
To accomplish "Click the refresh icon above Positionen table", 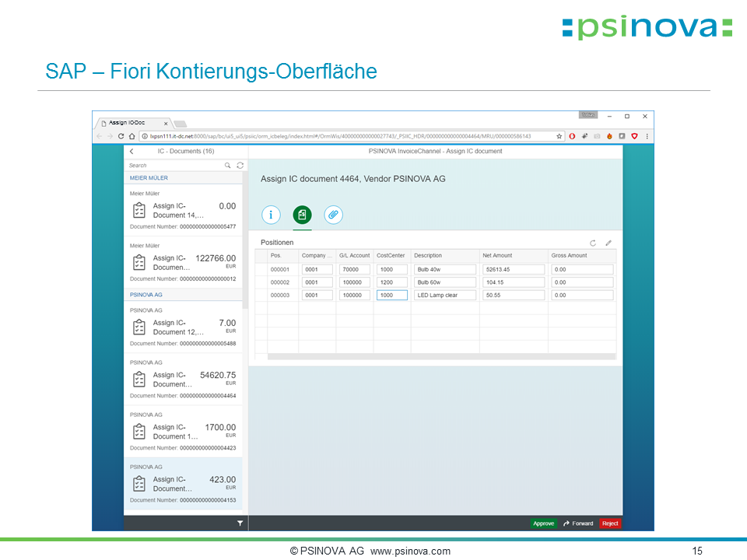I will coord(593,243).
